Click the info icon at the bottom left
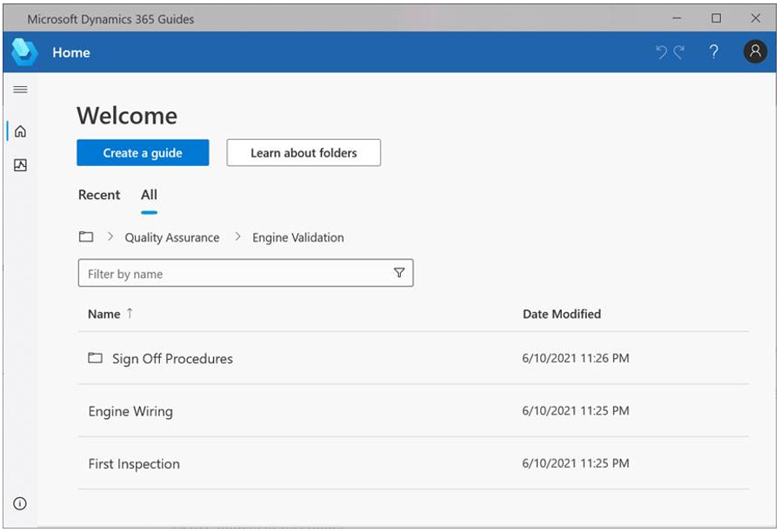This screenshot has height=532, width=781. [20, 502]
